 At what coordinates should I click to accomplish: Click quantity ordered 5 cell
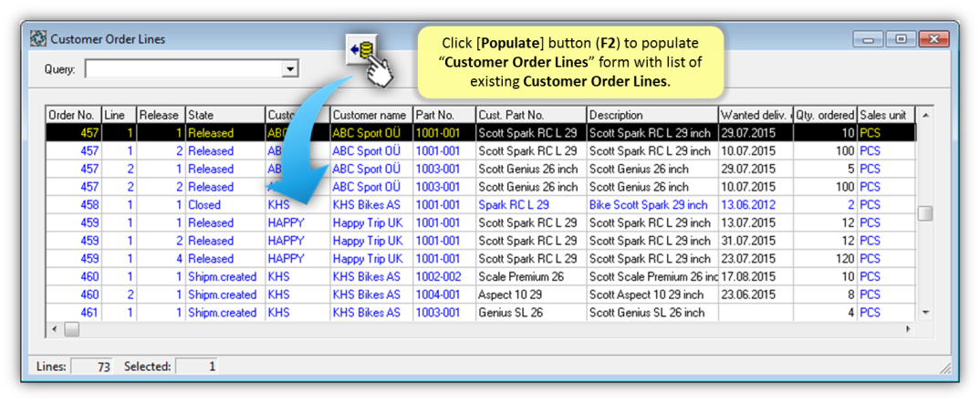point(826,169)
